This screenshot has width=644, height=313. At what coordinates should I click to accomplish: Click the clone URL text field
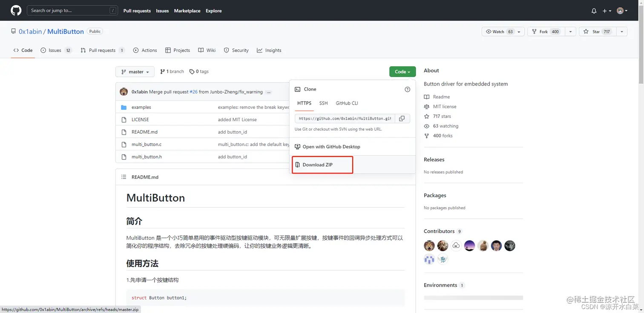pyautogui.click(x=345, y=119)
